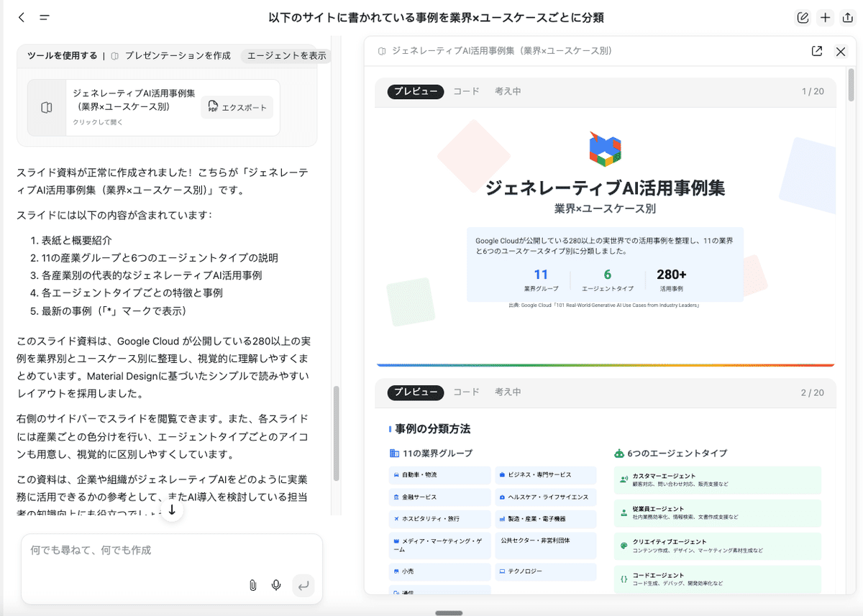This screenshot has width=863, height=616.
Task: Click the share upload icon
Action: click(x=847, y=18)
